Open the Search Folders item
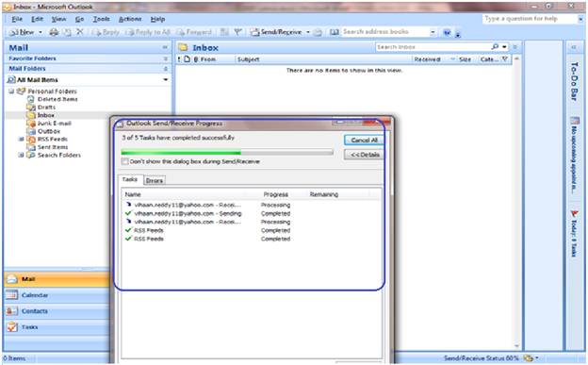588x365 pixels. [58, 155]
